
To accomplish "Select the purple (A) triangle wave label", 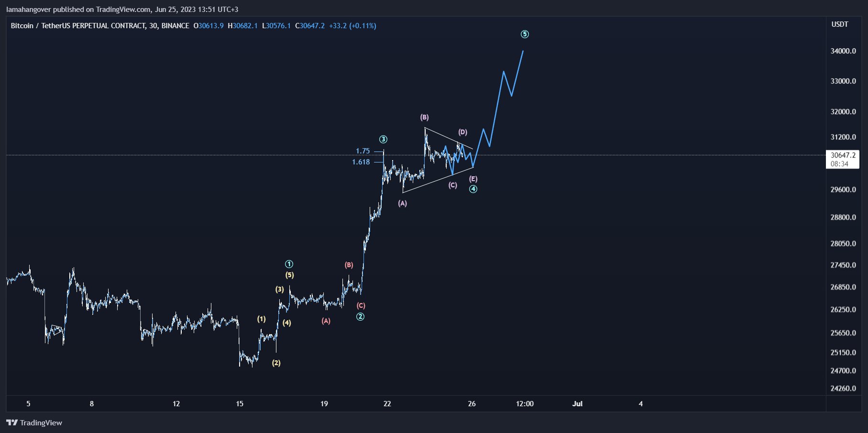I will [x=403, y=204].
